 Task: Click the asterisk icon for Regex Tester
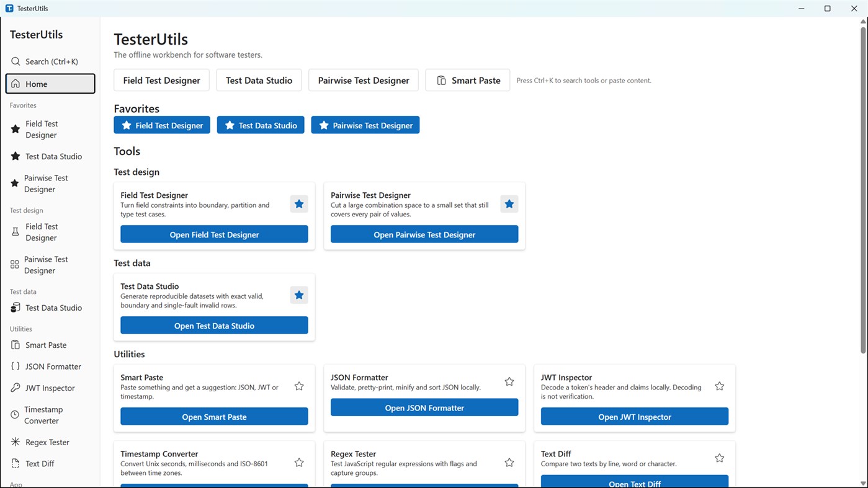(16, 442)
